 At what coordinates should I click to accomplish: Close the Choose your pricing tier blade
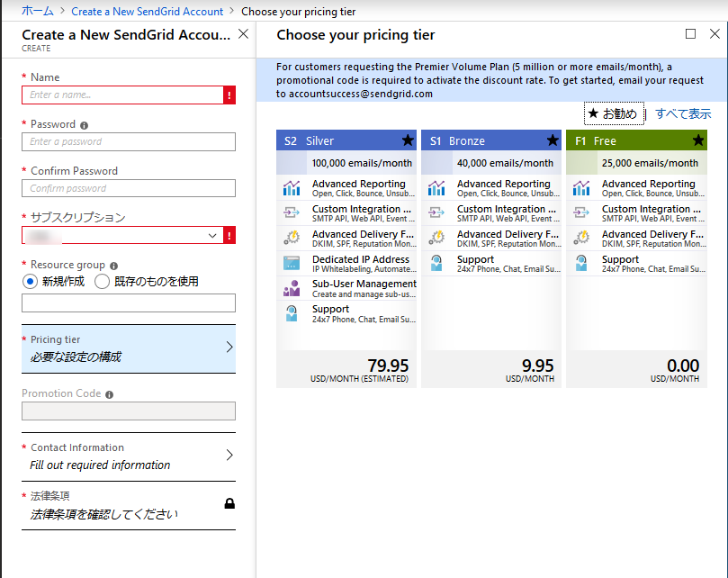tap(715, 34)
